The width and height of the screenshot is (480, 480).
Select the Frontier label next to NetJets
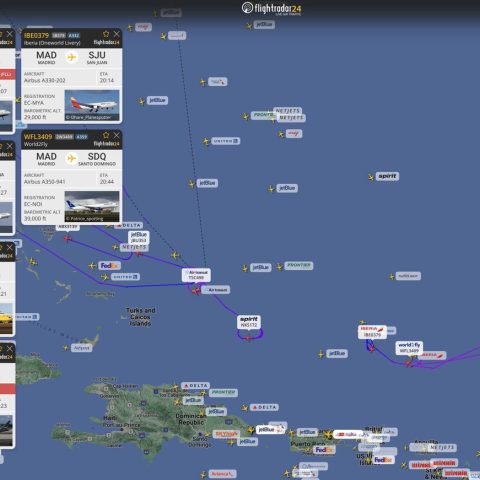(263, 115)
